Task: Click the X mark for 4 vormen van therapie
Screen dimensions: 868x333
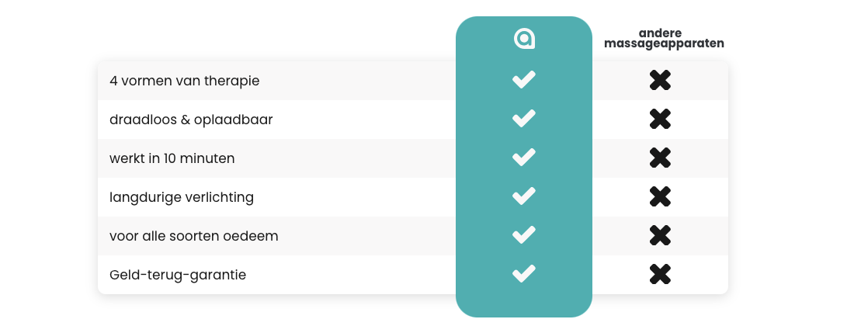Action: tap(660, 81)
